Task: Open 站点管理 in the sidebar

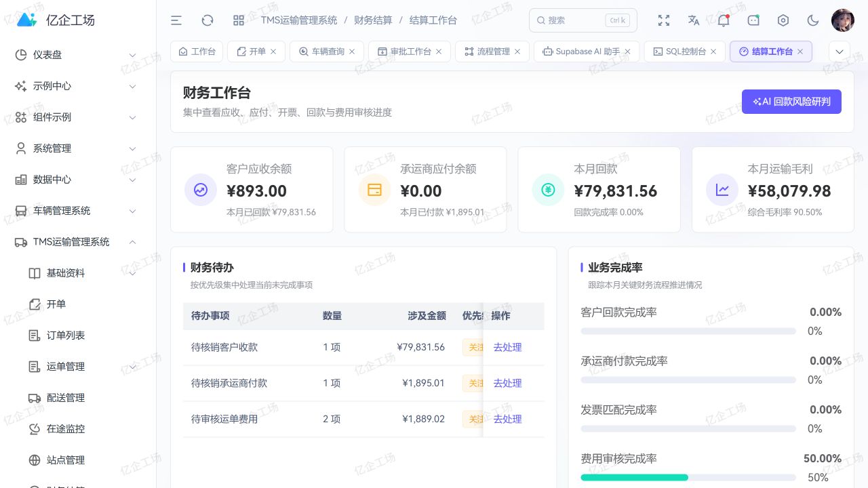Action: tap(78, 460)
